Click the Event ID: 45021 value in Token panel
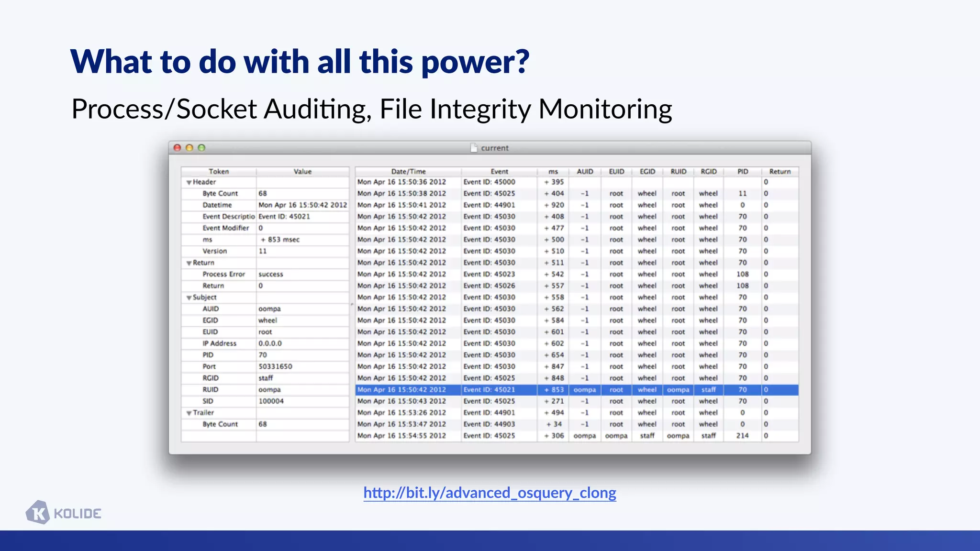The width and height of the screenshot is (980, 551). tap(284, 217)
